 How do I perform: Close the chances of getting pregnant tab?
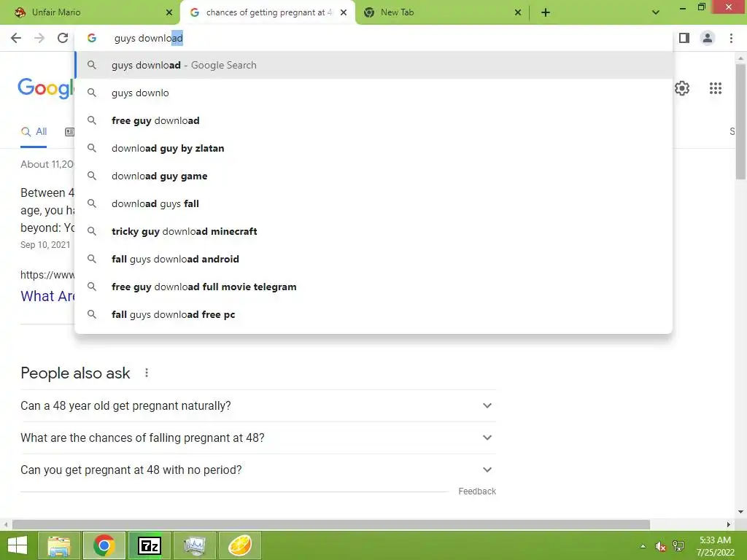click(344, 12)
